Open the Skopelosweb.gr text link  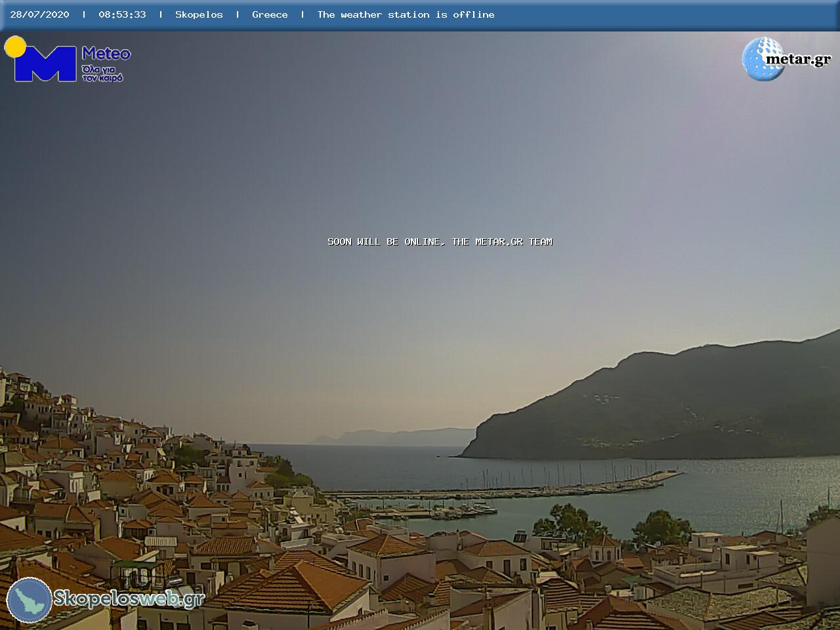tap(129, 598)
